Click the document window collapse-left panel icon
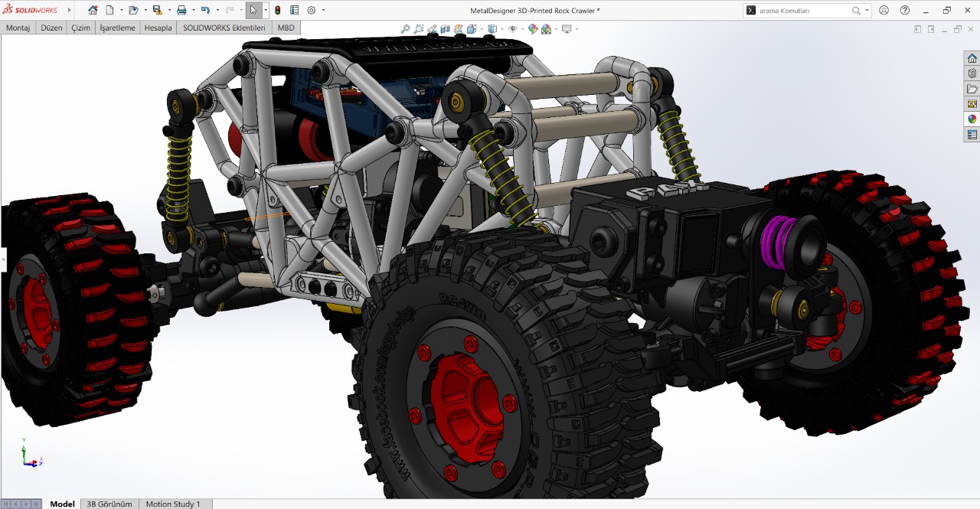Image resolution: width=980 pixels, height=509 pixels. pos(918,29)
